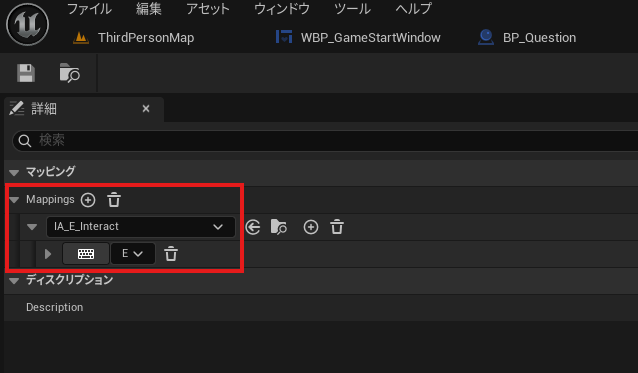The height and width of the screenshot is (373, 638).
Task: Open the アセット menu
Action: pyautogui.click(x=208, y=9)
